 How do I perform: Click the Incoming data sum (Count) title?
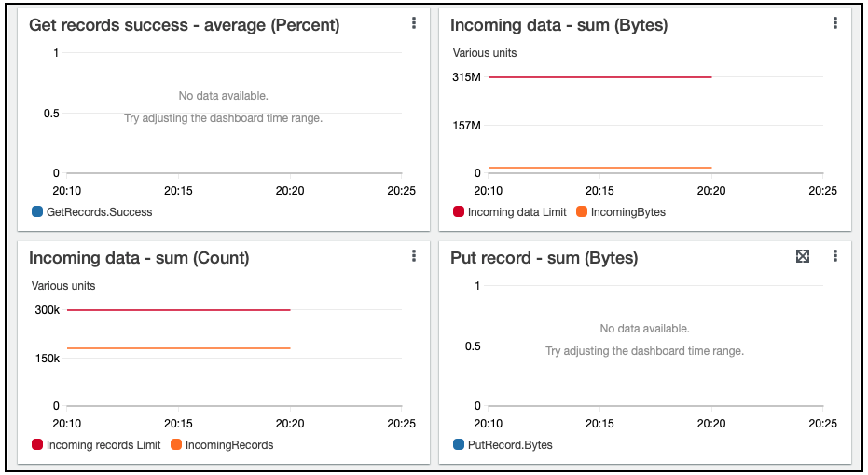tap(139, 259)
